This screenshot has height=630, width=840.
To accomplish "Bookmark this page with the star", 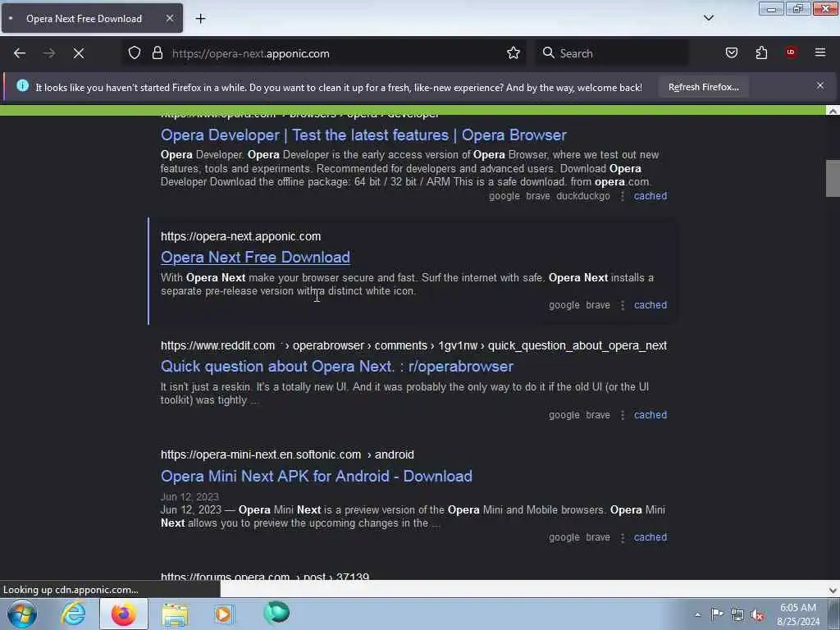I will click(514, 53).
